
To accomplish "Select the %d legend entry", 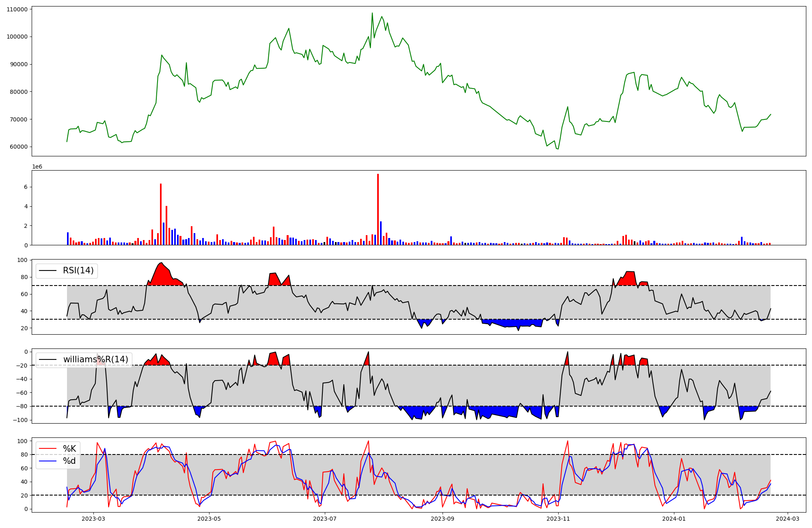I will click(x=69, y=461).
